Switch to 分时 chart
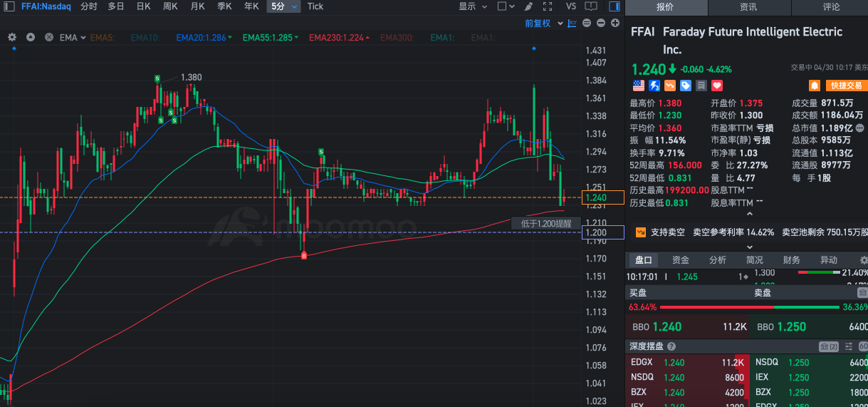The width and height of the screenshot is (868, 407). 89,6
